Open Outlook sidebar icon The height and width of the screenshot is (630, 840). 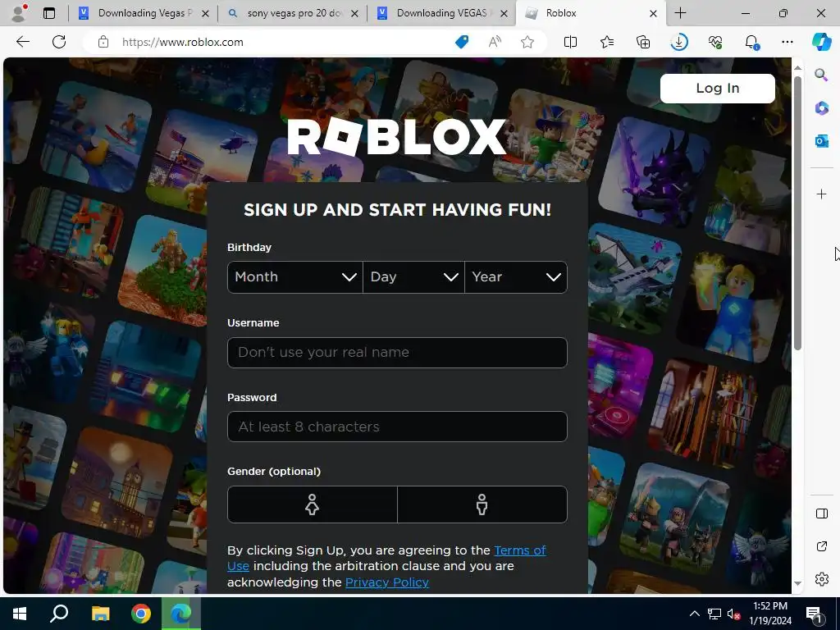tap(822, 141)
